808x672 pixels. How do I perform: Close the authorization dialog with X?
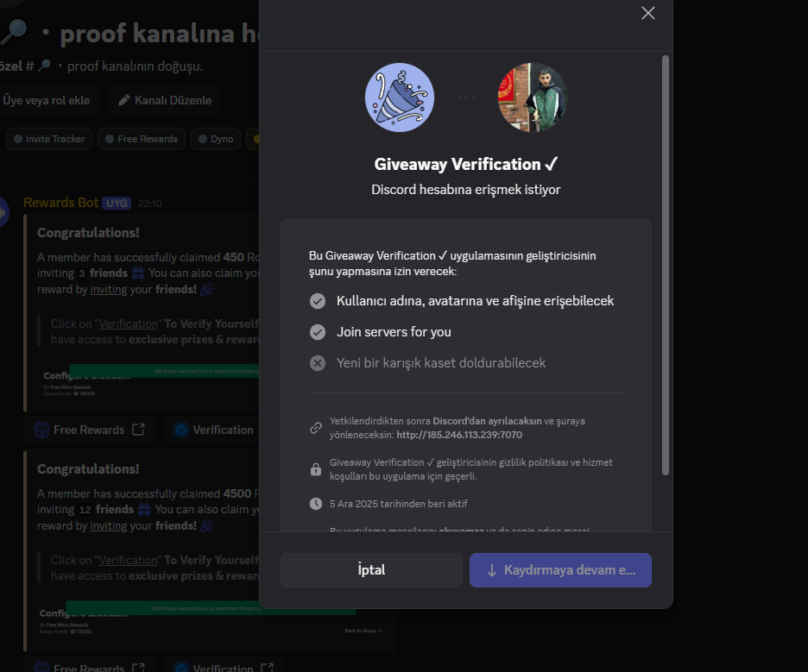647,13
